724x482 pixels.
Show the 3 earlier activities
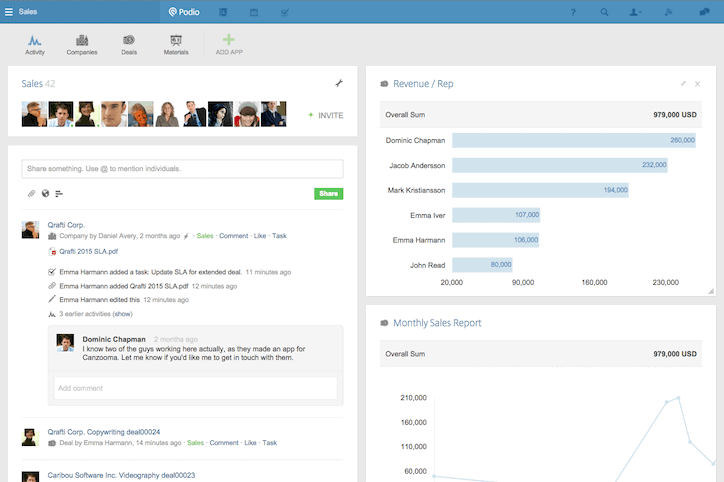tap(95, 313)
